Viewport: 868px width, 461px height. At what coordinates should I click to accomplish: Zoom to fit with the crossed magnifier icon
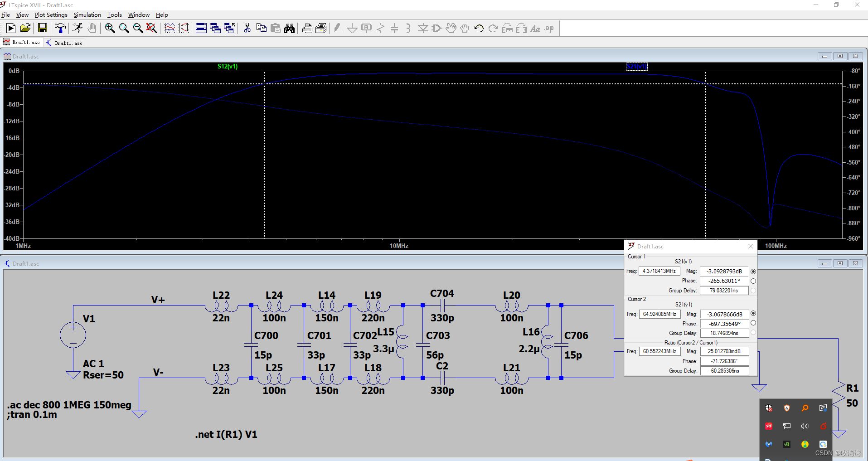(152, 28)
